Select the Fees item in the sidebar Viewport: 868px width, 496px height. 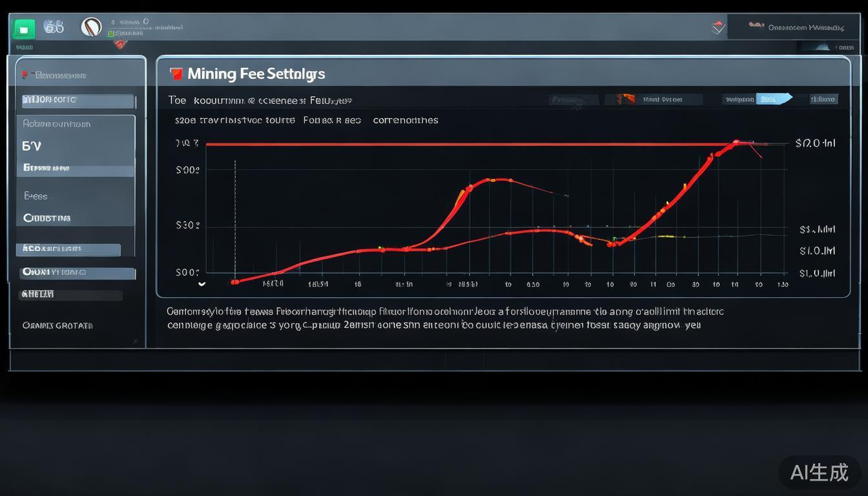(36, 196)
